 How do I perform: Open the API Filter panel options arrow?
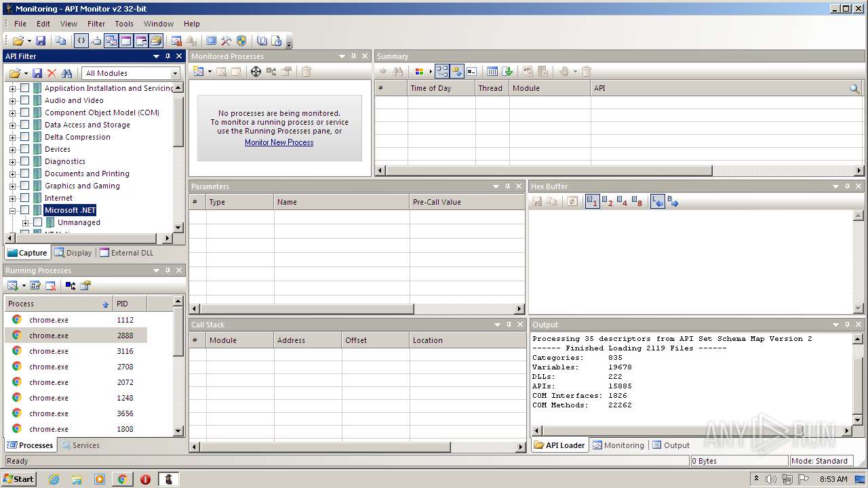156,56
